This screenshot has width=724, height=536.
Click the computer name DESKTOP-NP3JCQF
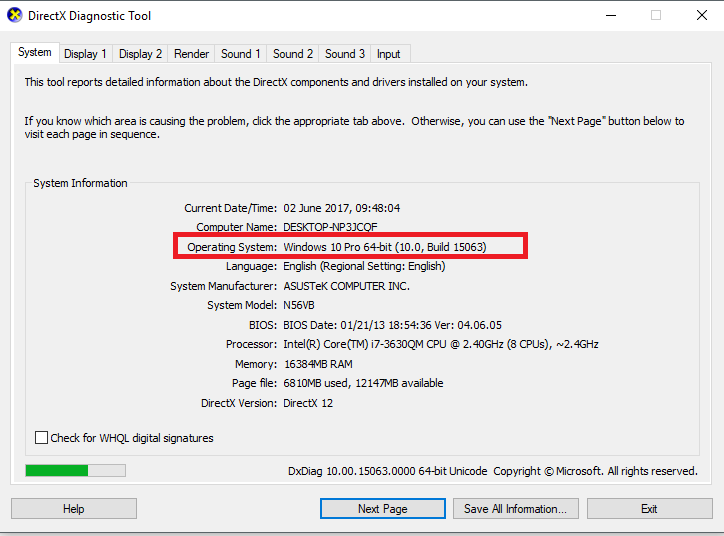[x=330, y=227]
